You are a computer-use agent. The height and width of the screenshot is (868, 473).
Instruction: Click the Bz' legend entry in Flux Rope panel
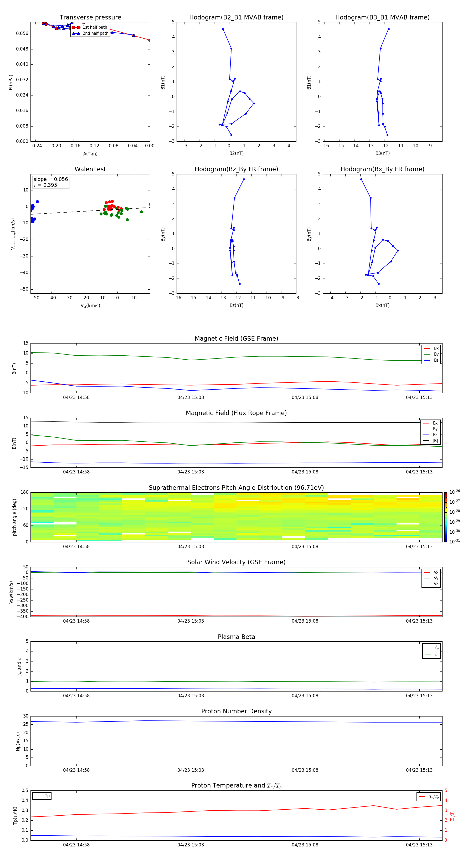[431, 435]
